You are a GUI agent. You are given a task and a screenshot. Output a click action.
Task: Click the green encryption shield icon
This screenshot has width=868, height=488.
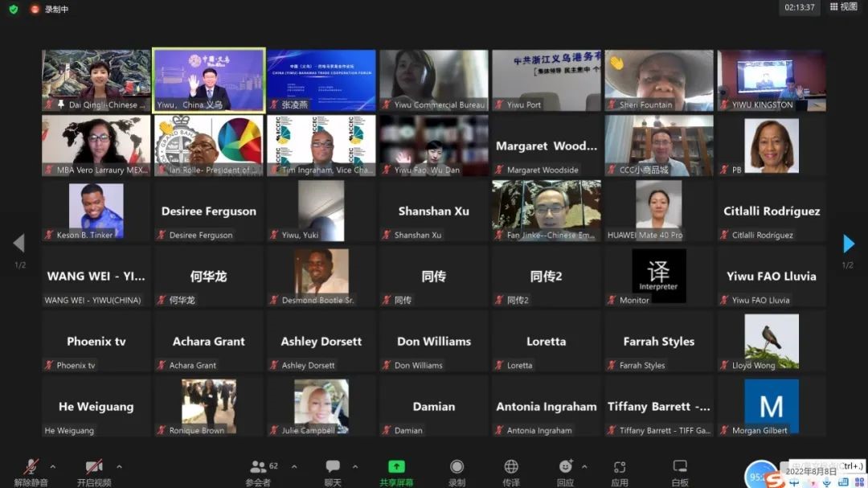click(x=14, y=9)
